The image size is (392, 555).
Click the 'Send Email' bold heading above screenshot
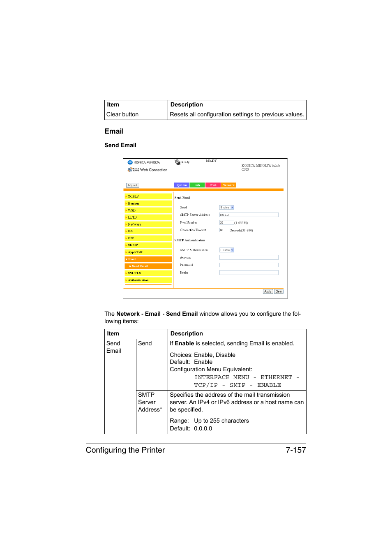point(120,145)
